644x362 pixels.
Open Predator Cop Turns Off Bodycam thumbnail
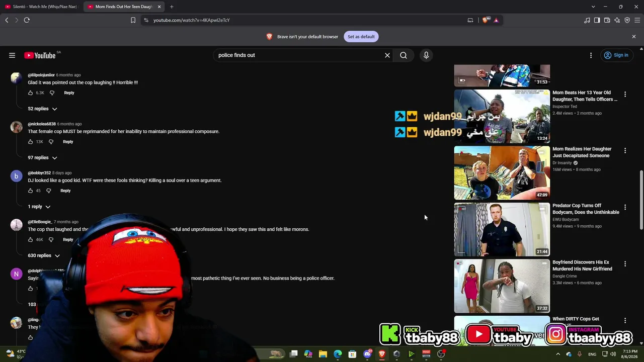coord(502,230)
